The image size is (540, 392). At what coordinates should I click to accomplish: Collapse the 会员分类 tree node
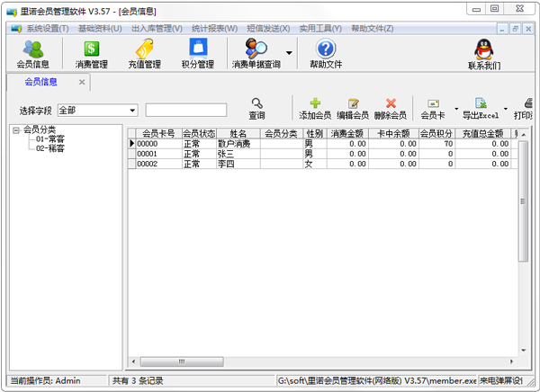coord(16,130)
